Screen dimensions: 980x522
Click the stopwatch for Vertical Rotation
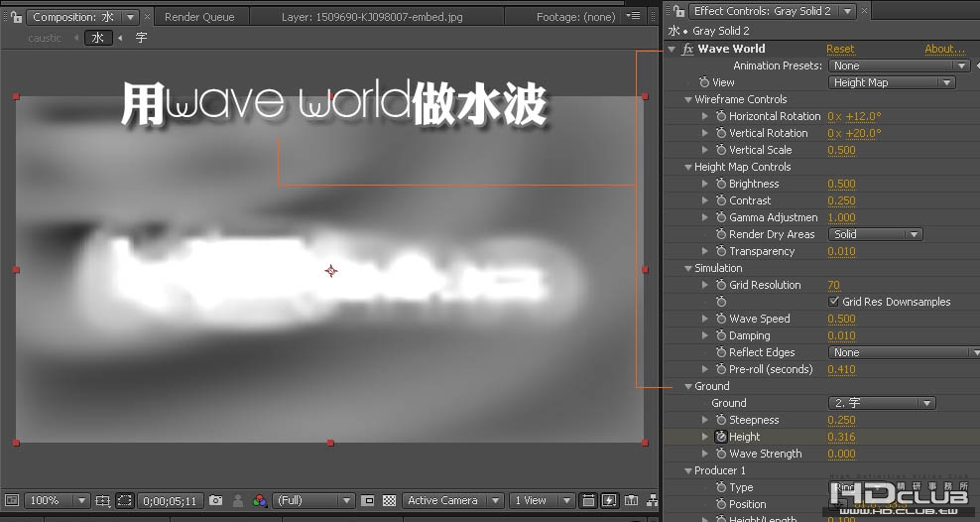pos(721,133)
